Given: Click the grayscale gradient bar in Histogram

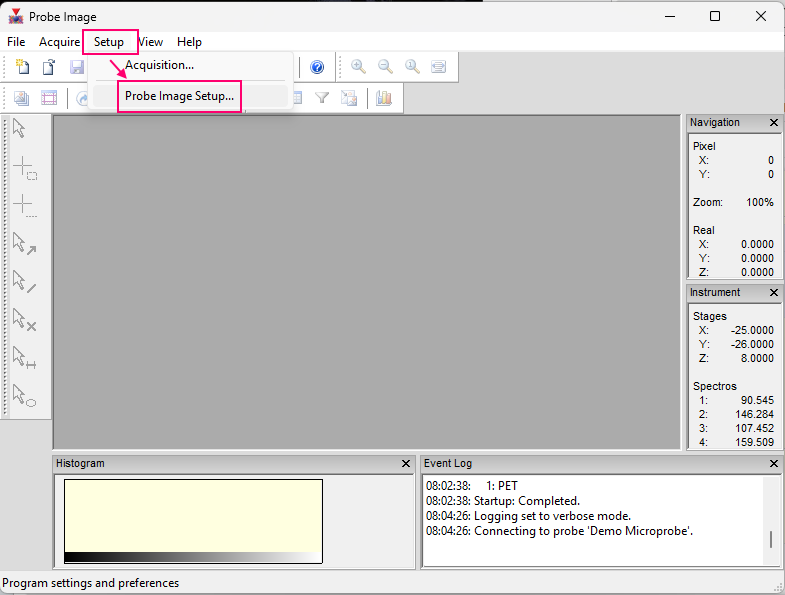Looking at the screenshot, I should click(193, 558).
